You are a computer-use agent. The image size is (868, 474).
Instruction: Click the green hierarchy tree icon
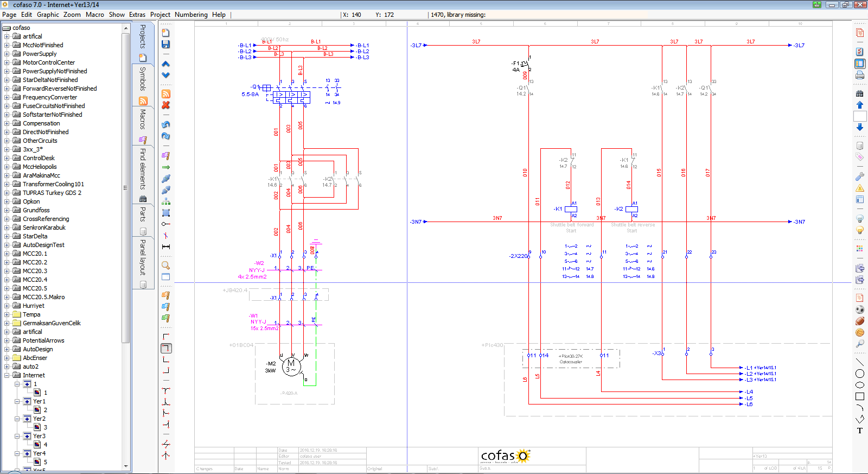tap(166, 201)
